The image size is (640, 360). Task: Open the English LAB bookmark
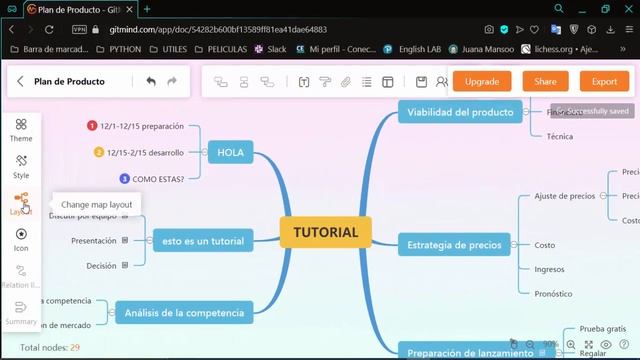(412, 49)
